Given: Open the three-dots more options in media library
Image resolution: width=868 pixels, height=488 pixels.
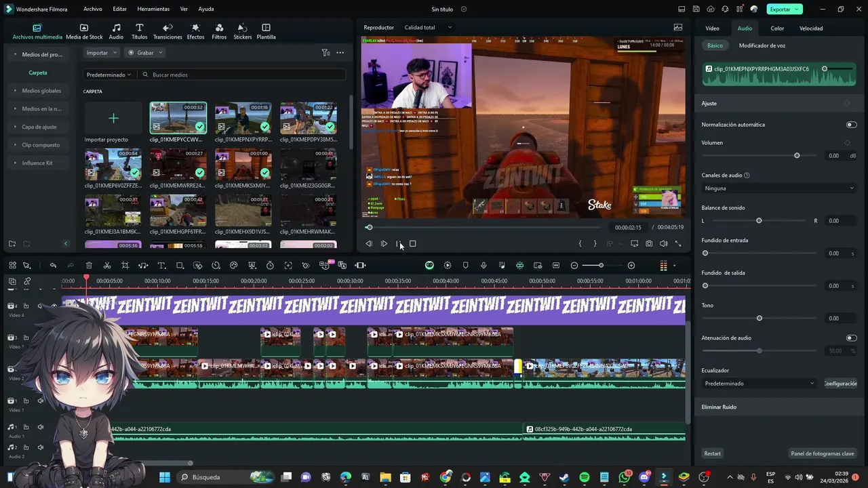Looking at the screenshot, I should click(340, 52).
